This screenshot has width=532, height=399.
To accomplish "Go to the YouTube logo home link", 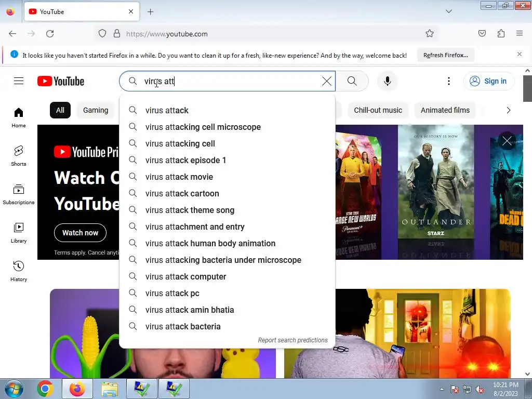I will [61, 81].
